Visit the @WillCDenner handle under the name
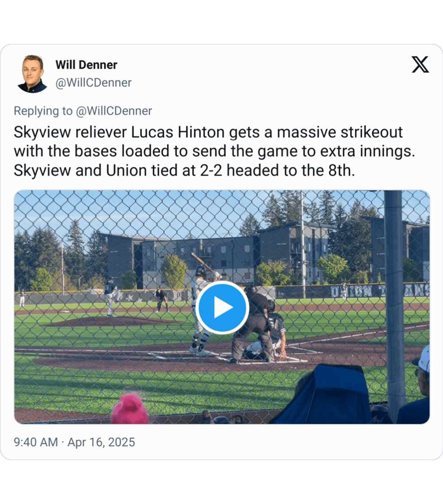 (x=94, y=83)
